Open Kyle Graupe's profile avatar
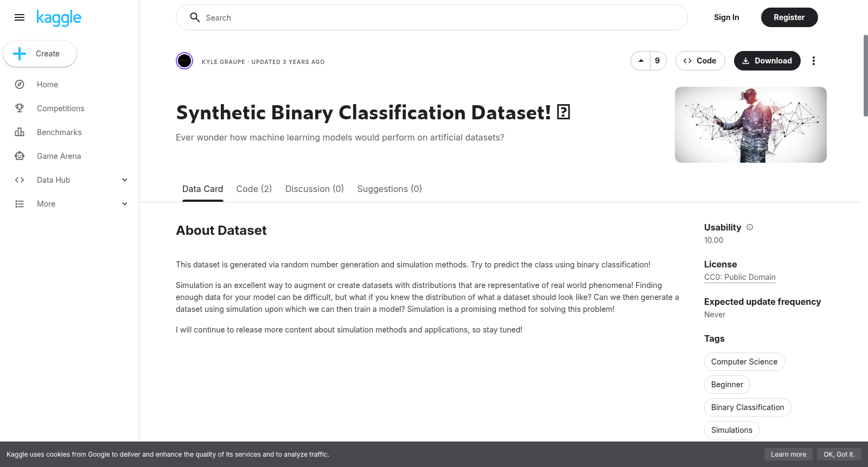Image resolution: width=868 pixels, height=467 pixels. [x=184, y=61]
